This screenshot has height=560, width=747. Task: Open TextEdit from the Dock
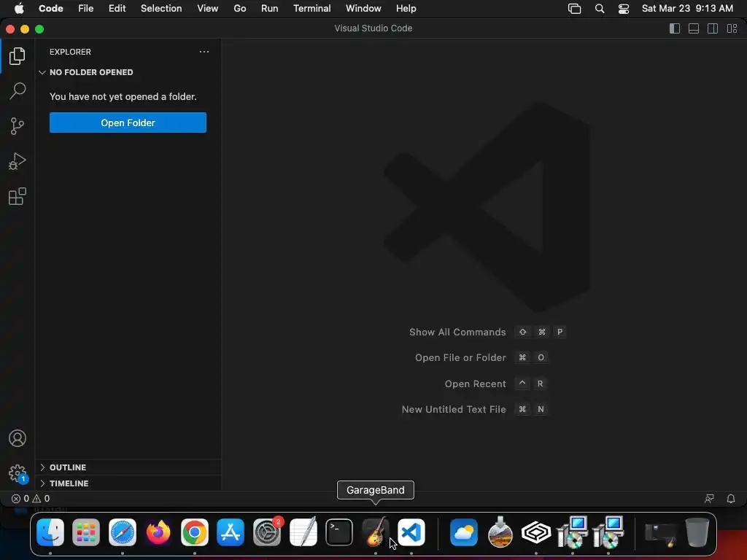[303, 532]
